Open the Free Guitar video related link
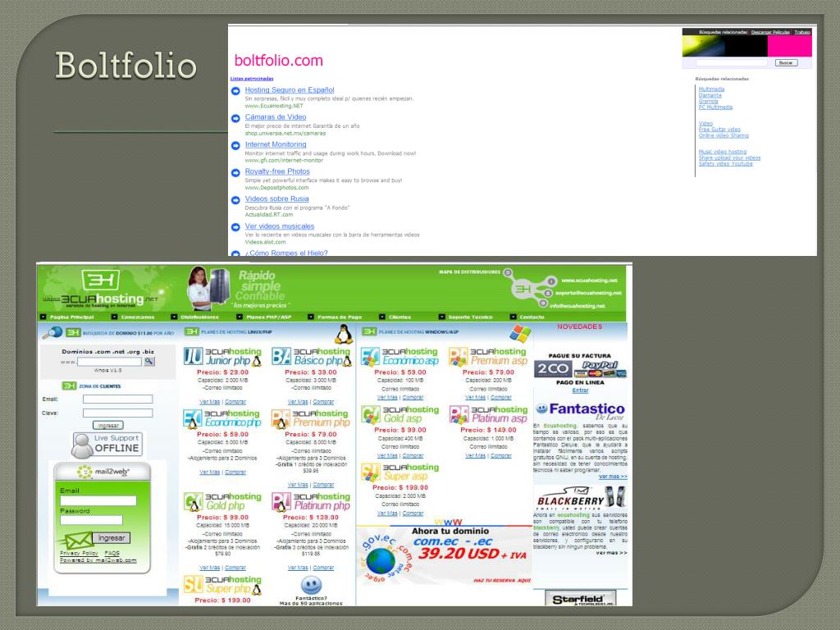Image resolution: width=840 pixels, height=630 pixels. 719,130
